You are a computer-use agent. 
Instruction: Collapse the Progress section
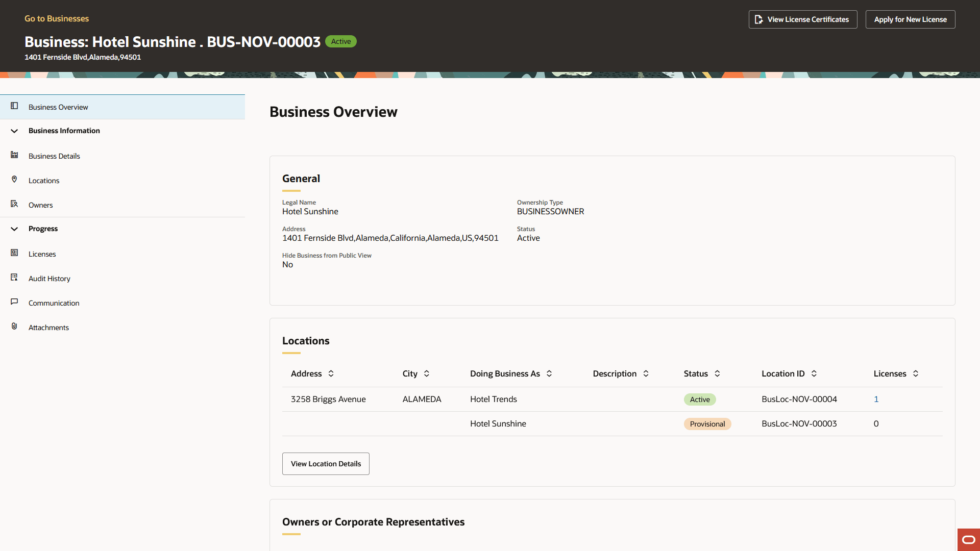14,229
